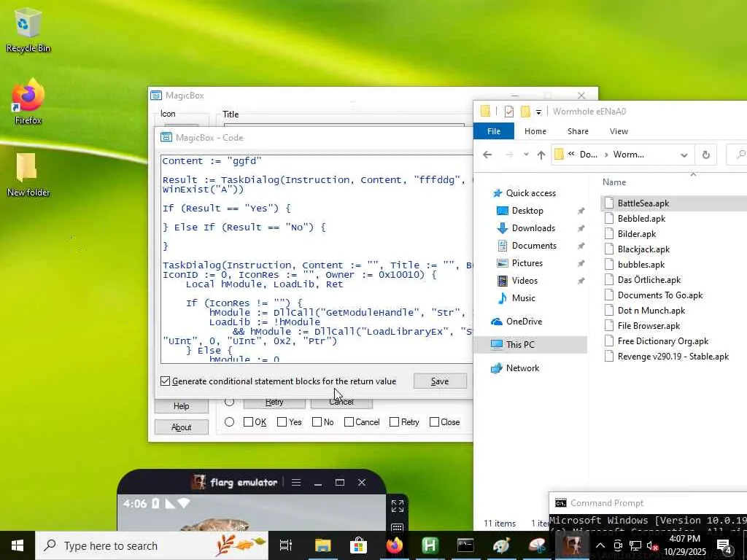The image size is (747, 560).
Task: Refresh the Explorer address bar location
Action: pyautogui.click(x=705, y=155)
